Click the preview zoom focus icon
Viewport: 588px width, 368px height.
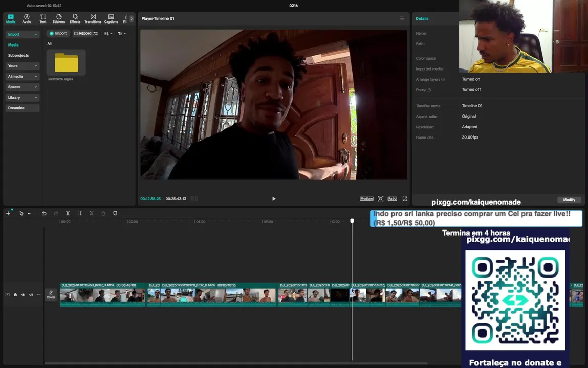point(381,199)
